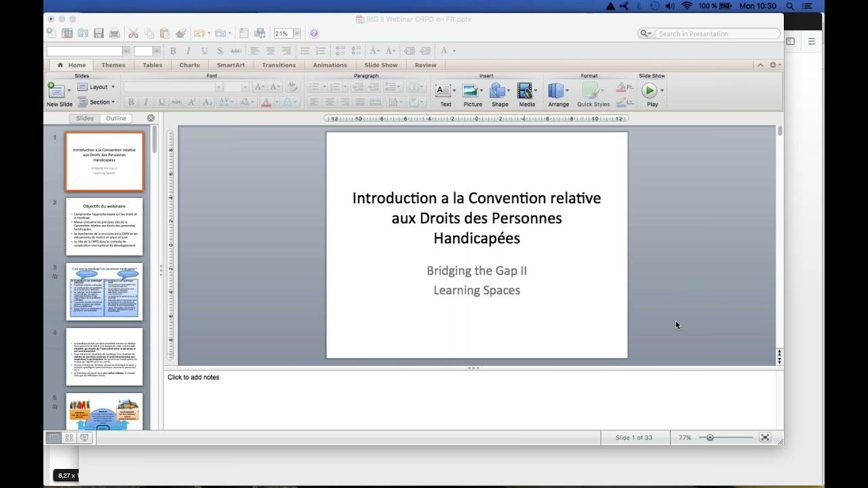Click Fit slide to window icon
This screenshot has width=868, height=488.
coord(765,438)
